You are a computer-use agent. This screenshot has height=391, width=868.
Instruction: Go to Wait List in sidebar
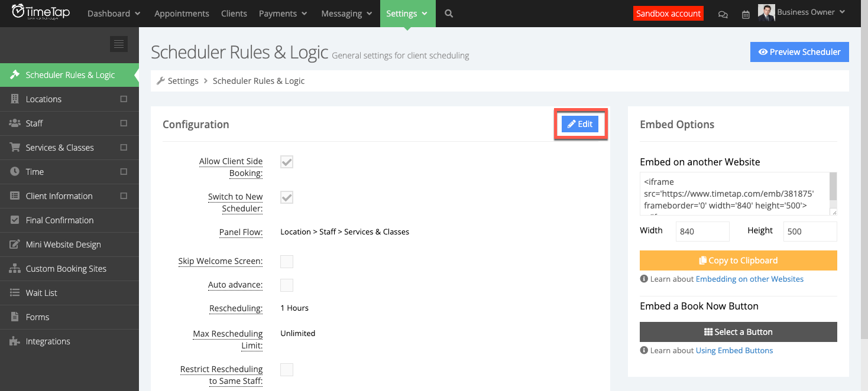pos(41,293)
